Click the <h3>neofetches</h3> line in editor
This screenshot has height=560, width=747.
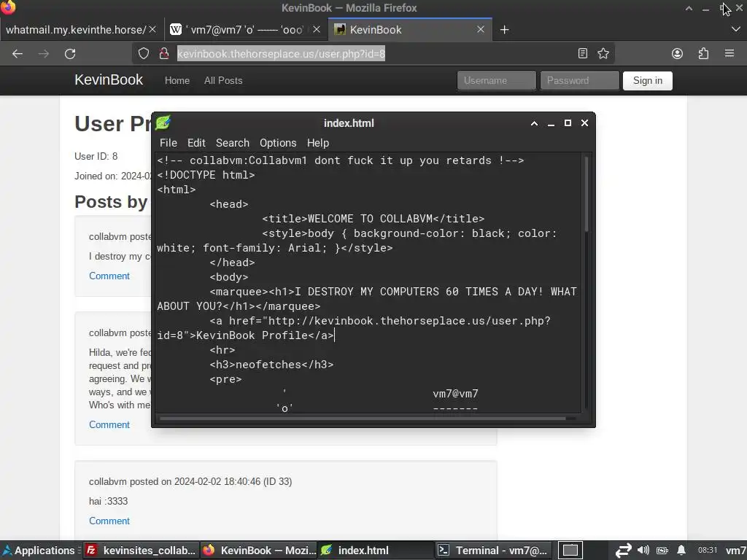271,365
